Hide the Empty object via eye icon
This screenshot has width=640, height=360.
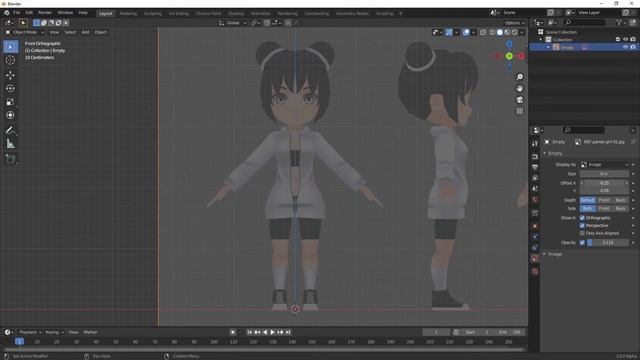625,47
